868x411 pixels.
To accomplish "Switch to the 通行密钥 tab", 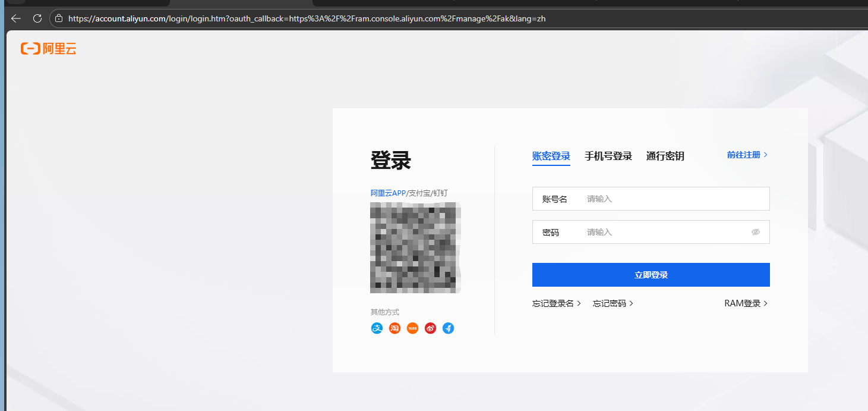I will [x=665, y=156].
